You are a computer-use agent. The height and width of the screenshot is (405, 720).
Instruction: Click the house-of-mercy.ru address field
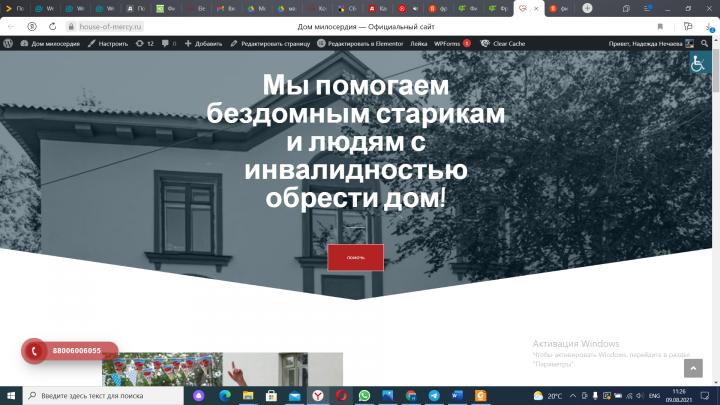tap(110, 27)
